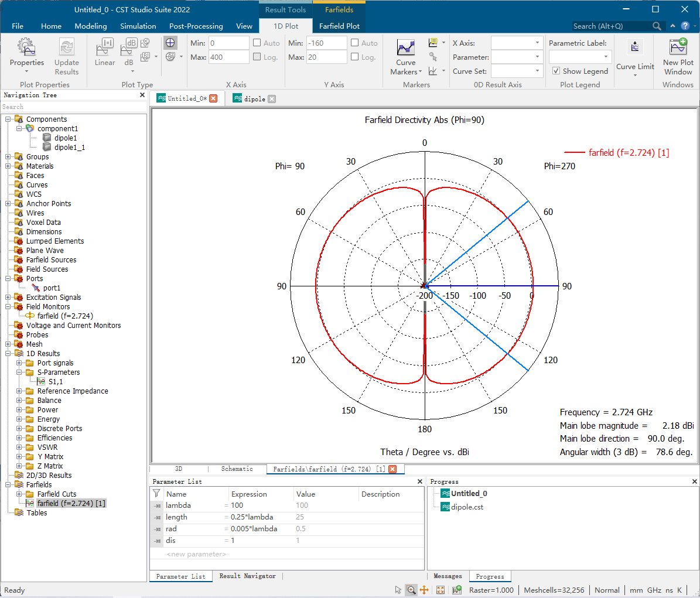This screenshot has height=598, width=700.
Task: Click the Curve Markers icon
Action: (x=406, y=47)
